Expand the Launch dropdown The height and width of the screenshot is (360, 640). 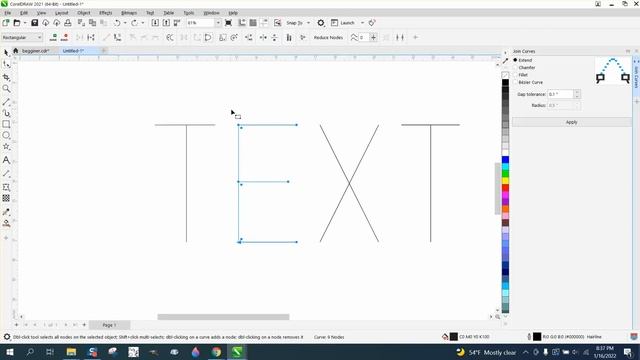click(x=362, y=23)
